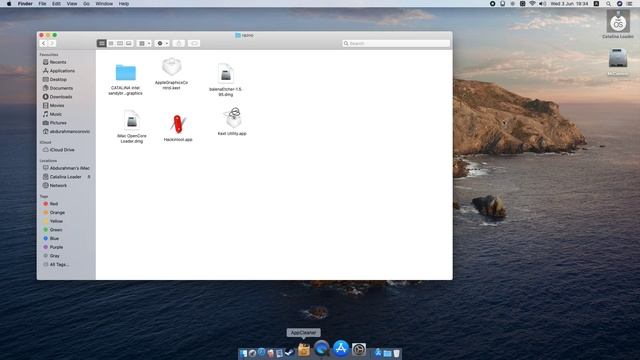The width and height of the screenshot is (640, 360).
Task: Open the user home folder in the sidebar
Action: 66,131
